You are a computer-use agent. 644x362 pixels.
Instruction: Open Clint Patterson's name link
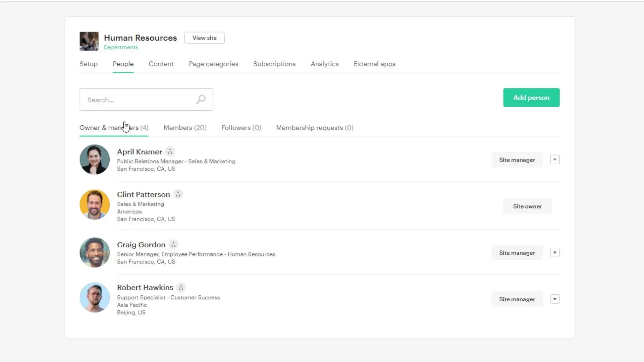[144, 194]
